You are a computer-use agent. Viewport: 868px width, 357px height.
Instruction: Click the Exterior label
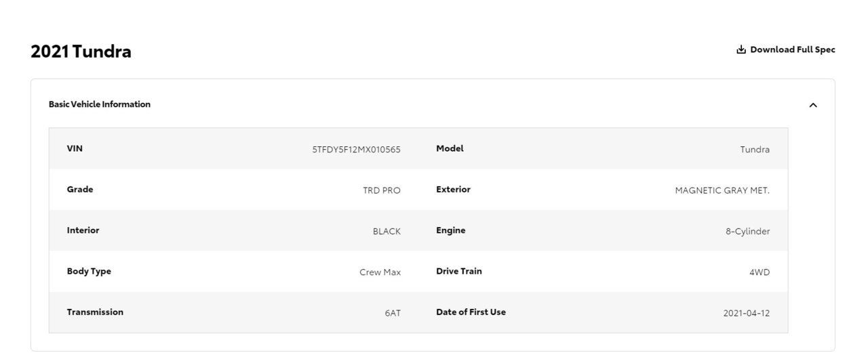coord(453,189)
